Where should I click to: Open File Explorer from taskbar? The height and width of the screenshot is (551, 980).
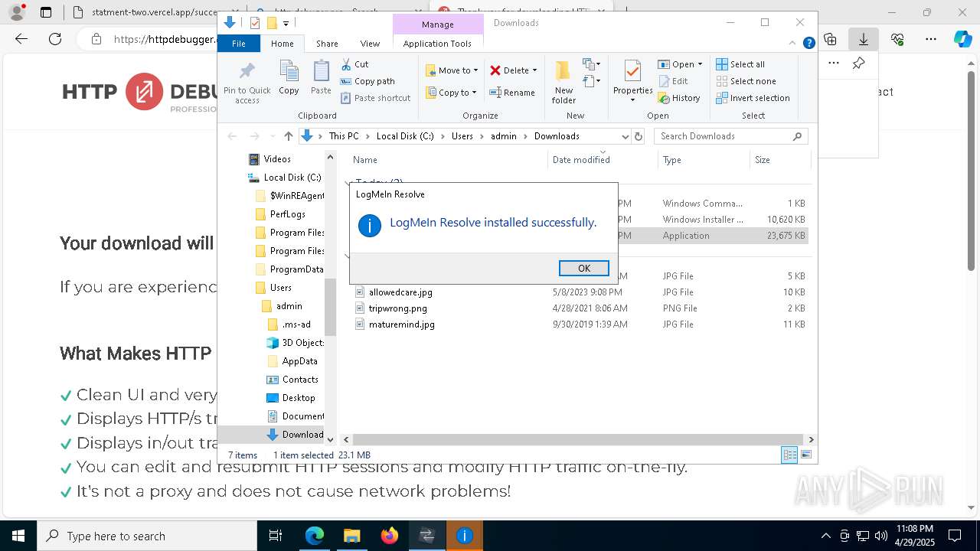351,536
